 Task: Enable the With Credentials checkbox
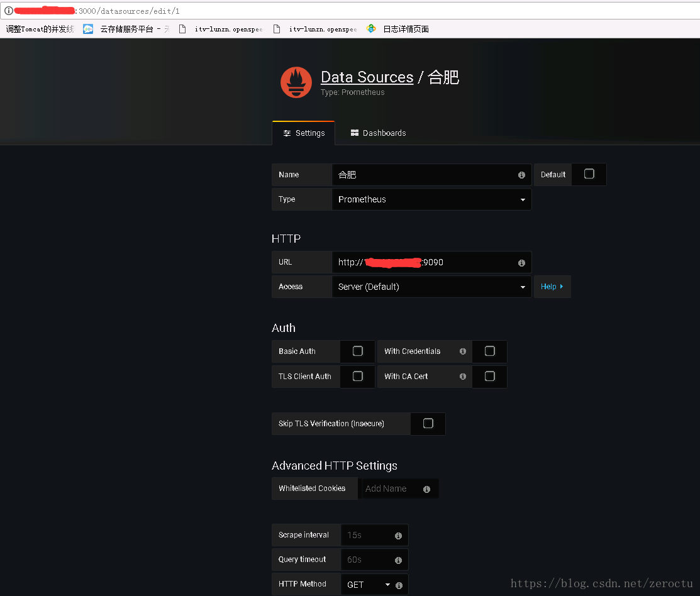coord(490,351)
